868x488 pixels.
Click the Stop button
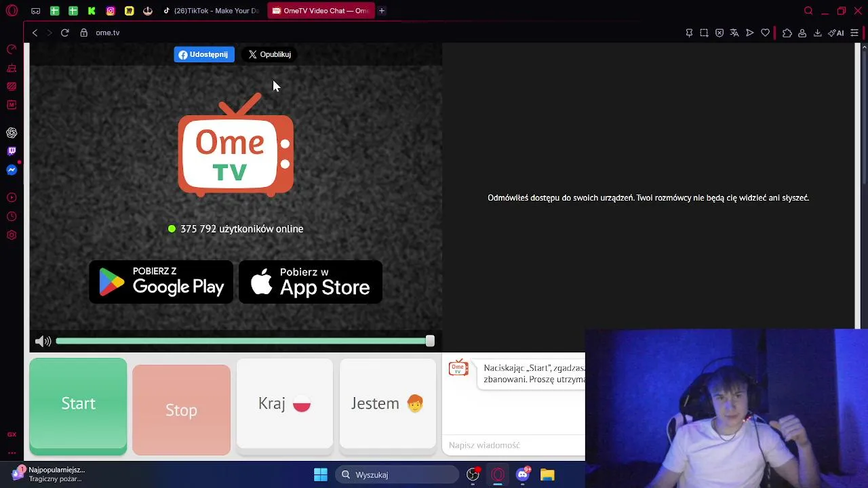[x=181, y=410]
